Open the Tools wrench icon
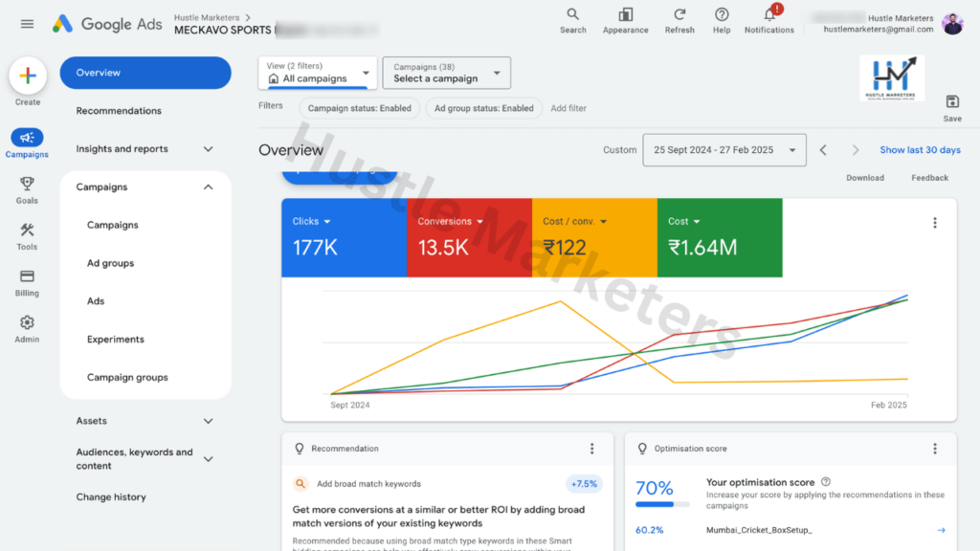 click(x=27, y=231)
